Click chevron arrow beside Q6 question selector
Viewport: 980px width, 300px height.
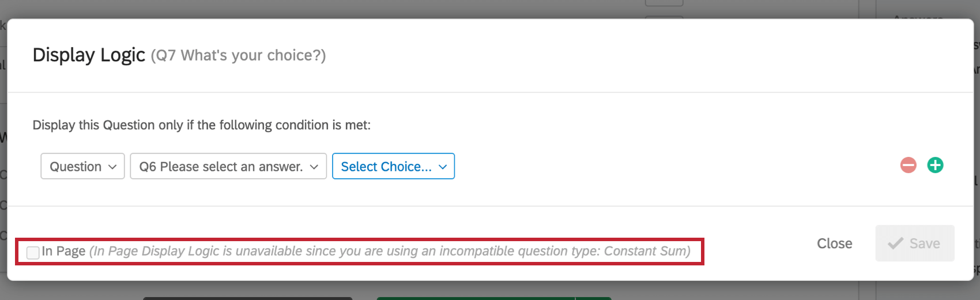pyautogui.click(x=314, y=167)
